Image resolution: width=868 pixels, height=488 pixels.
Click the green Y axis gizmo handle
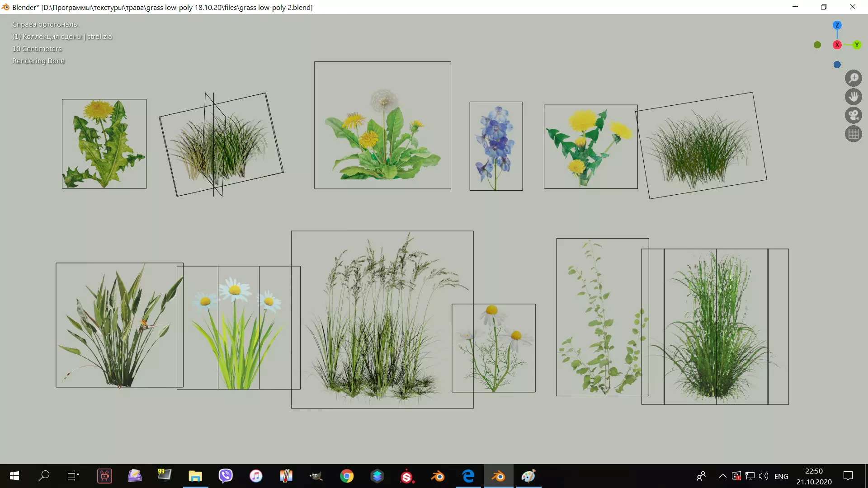tap(856, 45)
